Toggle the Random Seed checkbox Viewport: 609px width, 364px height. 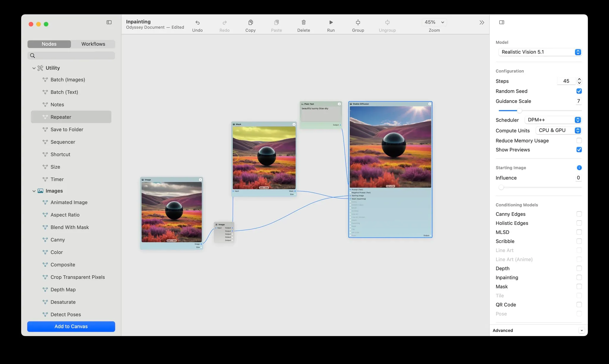click(x=579, y=91)
